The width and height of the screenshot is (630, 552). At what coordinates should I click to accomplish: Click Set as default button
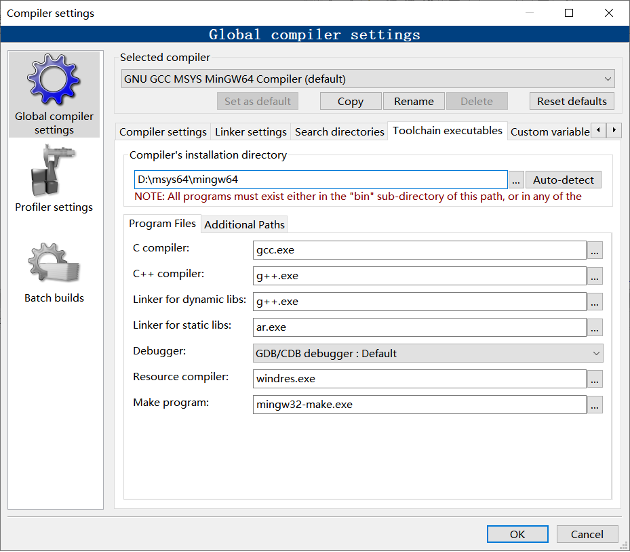point(258,101)
